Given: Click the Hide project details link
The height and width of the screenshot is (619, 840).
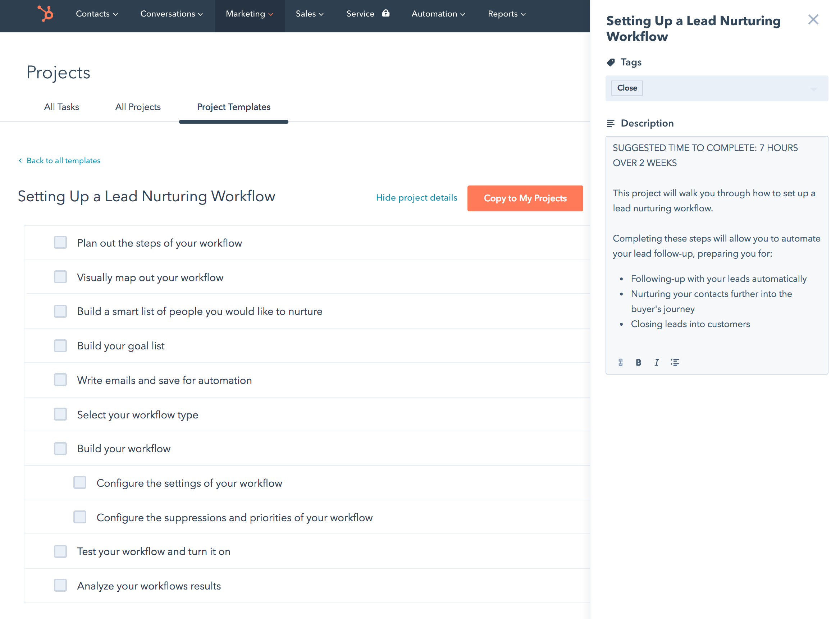Looking at the screenshot, I should tap(416, 197).
